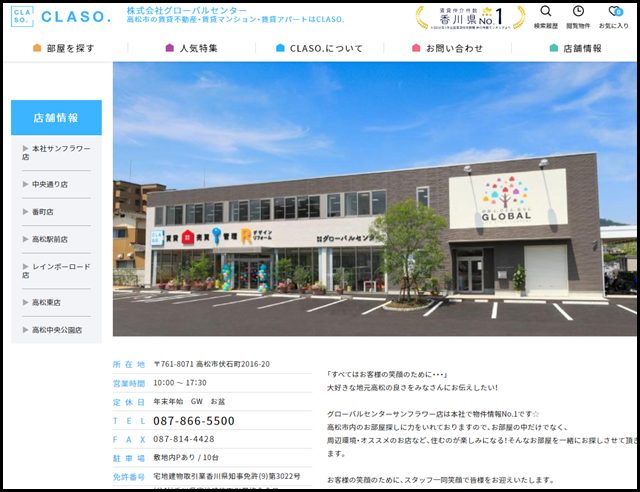Open 部屋を探す menu
This screenshot has width=640, height=492.
(63, 48)
